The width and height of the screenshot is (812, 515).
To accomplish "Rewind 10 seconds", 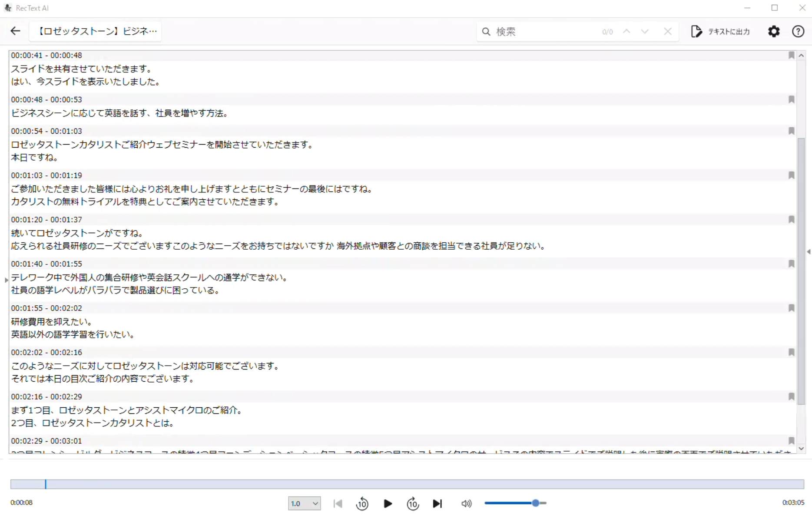I will coord(362,503).
